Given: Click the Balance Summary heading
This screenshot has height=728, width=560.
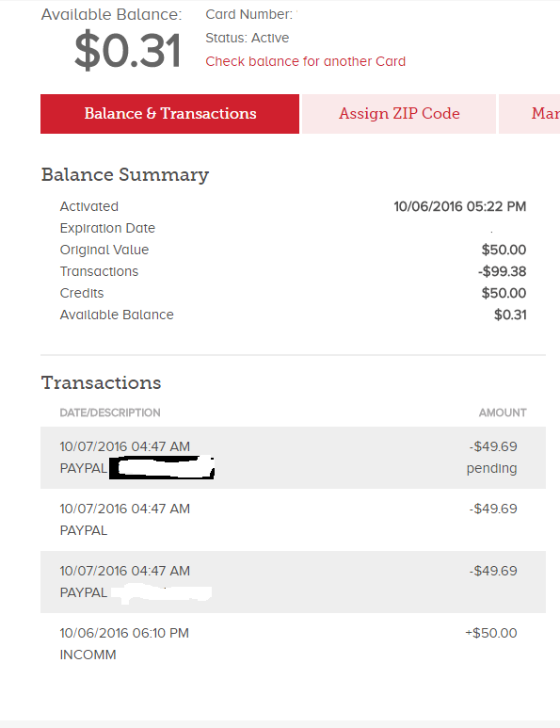Looking at the screenshot, I should click(125, 175).
